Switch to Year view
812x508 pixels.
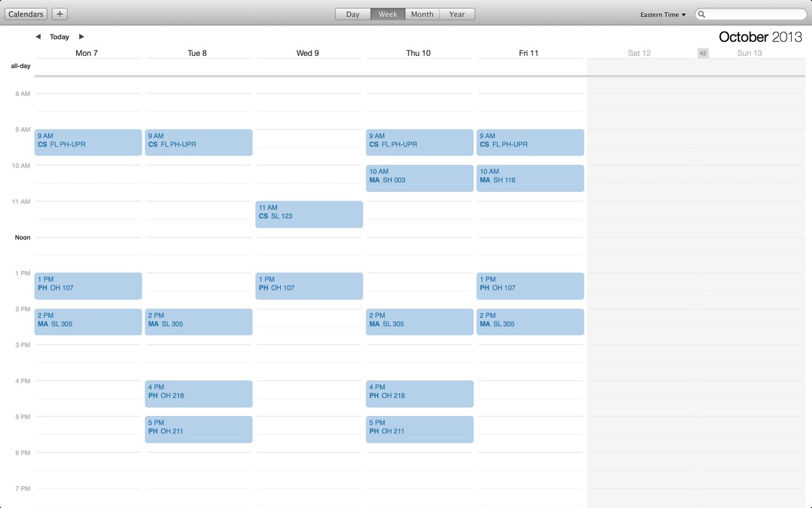click(x=457, y=14)
